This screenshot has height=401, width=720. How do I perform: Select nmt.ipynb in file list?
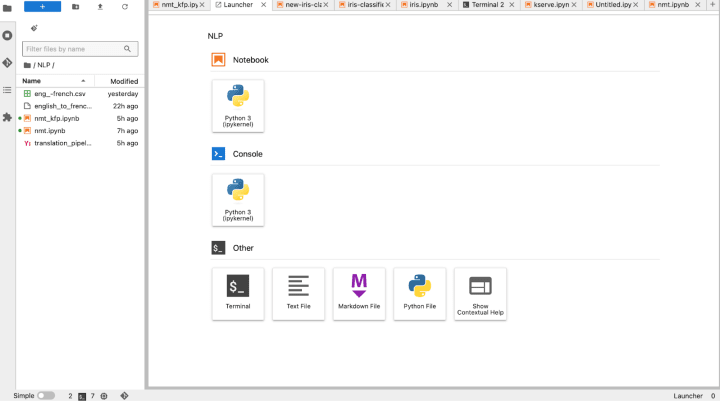point(80,131)
